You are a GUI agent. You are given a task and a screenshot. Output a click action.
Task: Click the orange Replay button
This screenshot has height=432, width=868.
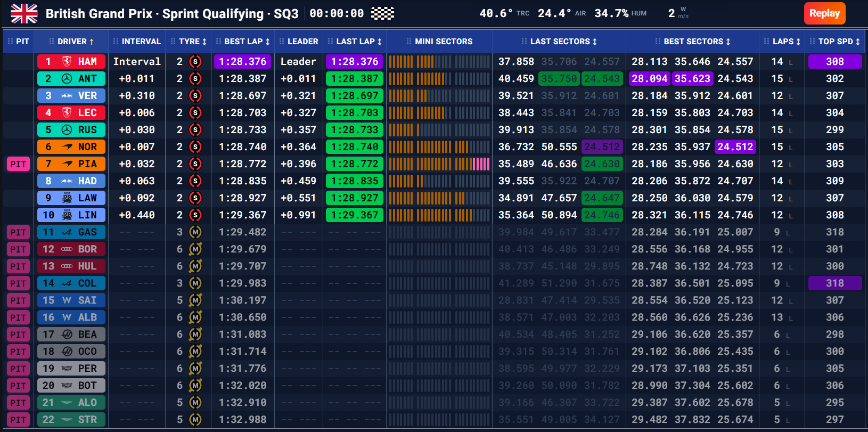(824, 13)
